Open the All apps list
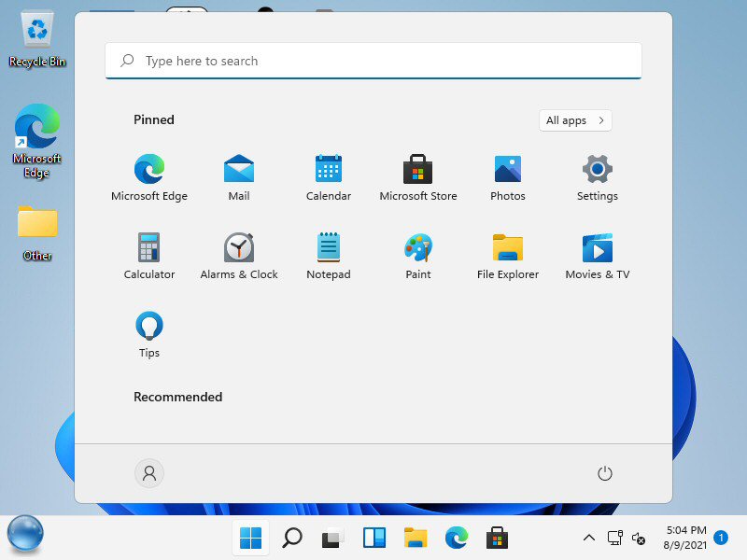The image size is (747, 560). (575, 120)
